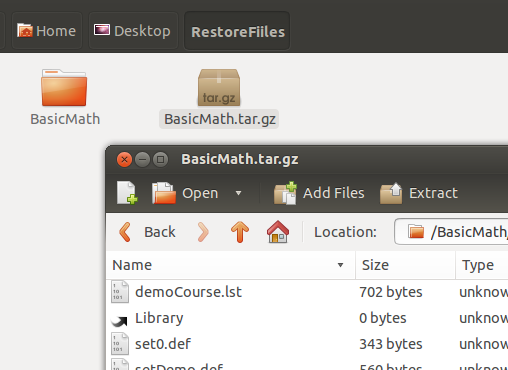Viewport: 508px width, 370px height.
Task: Maximize the archive manager window
Action: 160,160
